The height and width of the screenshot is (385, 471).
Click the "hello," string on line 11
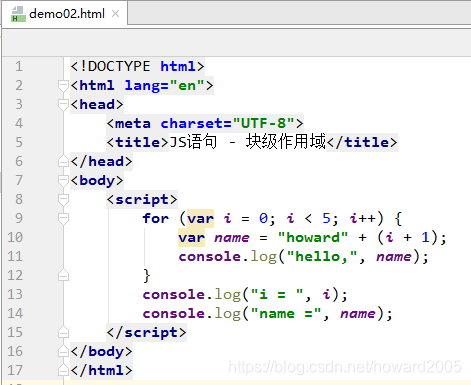pyautogui.click(x=322, y=257)
